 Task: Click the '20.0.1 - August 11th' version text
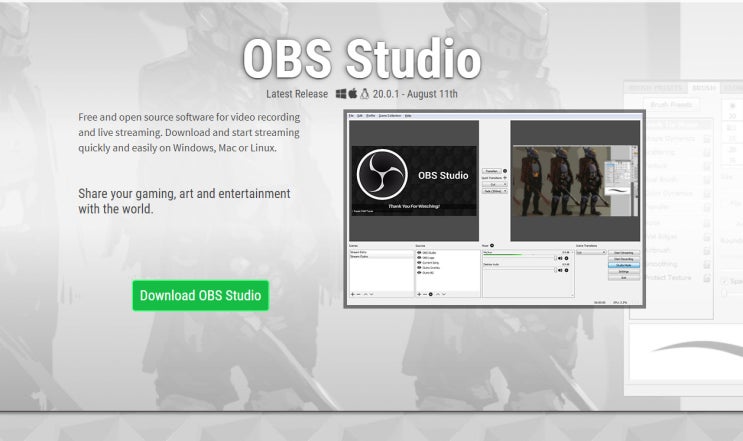point(415,94)
